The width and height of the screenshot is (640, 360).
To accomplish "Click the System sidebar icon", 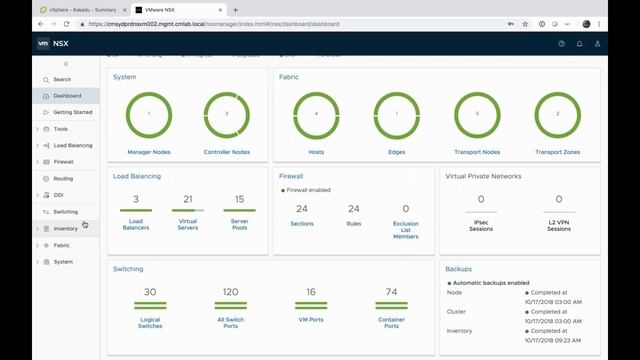I will 46,262.
